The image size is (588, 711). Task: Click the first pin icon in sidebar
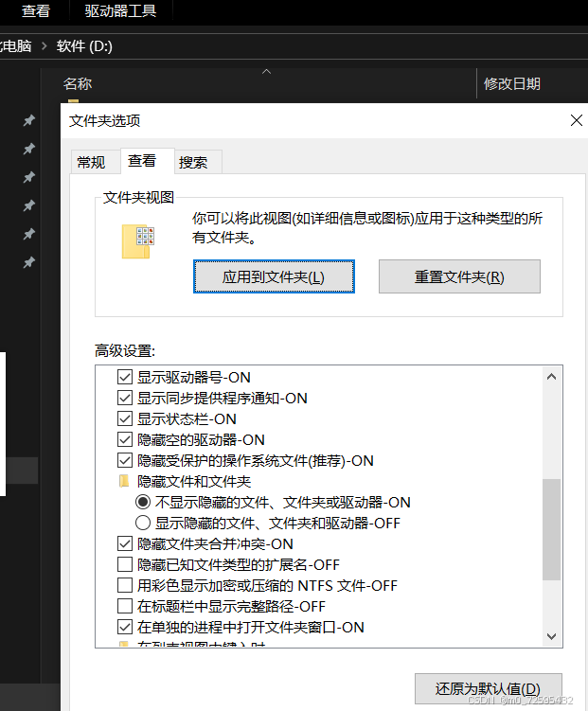coord(29,120)
